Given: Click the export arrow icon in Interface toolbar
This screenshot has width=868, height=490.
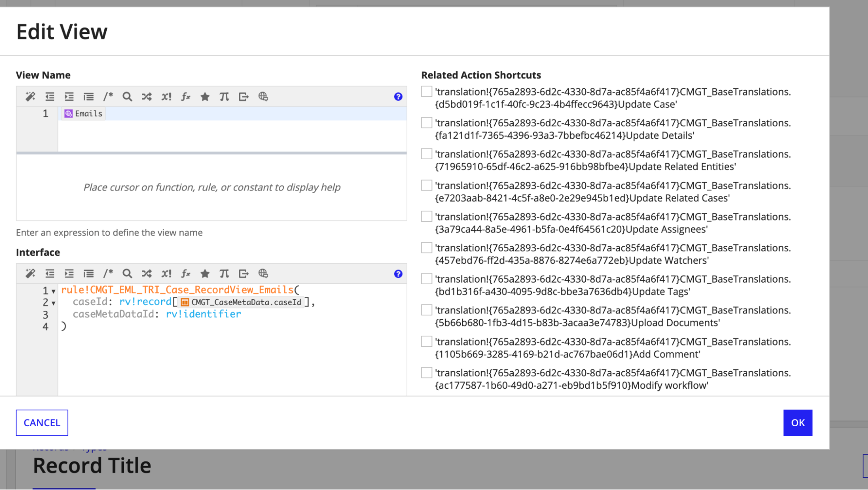Looking at the screenshot, I should coord(244,273).
